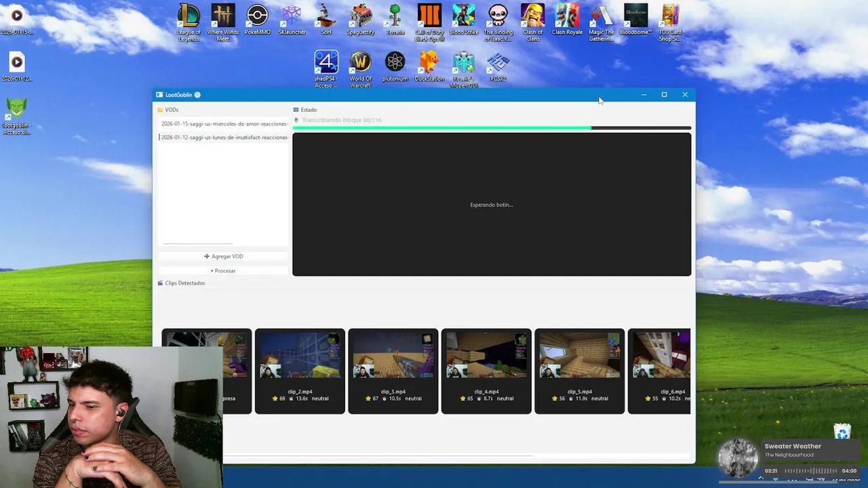This screenshot has height=488, width=868.
Task: Open clip_2.mp4 thumbnail card
Action: pos(300,371)
